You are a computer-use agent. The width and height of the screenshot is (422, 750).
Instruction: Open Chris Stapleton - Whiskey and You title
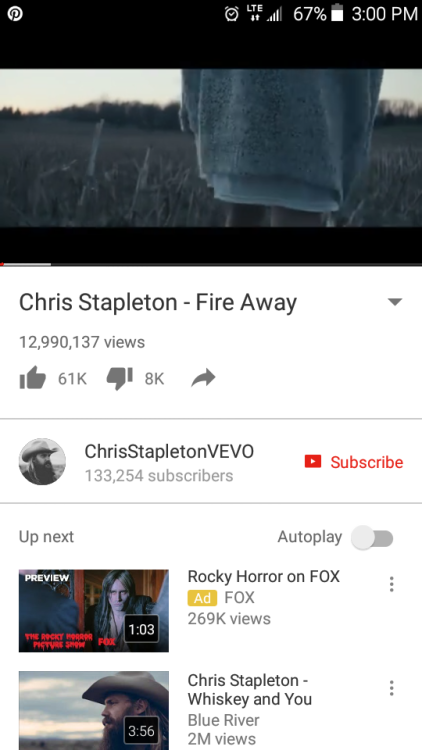pos(250,690)
